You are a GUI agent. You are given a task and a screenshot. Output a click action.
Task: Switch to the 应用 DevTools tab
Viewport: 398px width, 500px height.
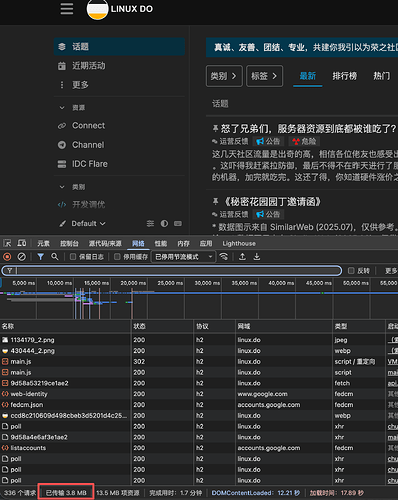pyautogui.click(x=206, y=244)
